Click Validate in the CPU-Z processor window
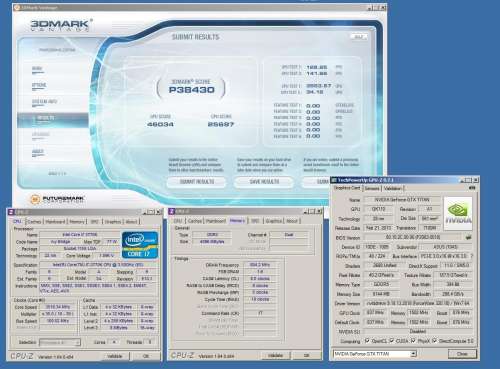Viewport: 500px width, 369px height. pyautogui.click(x=115, y=356)
